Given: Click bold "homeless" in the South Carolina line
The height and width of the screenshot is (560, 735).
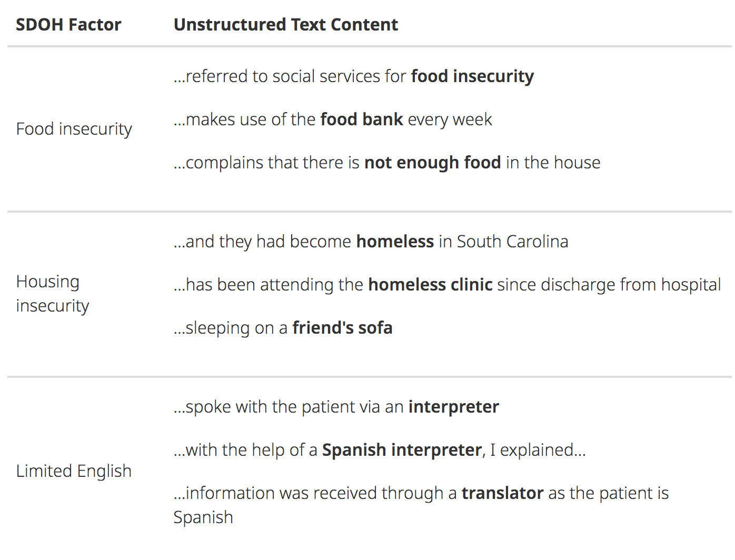Looking at the screenshot, I should click(395, 242).
